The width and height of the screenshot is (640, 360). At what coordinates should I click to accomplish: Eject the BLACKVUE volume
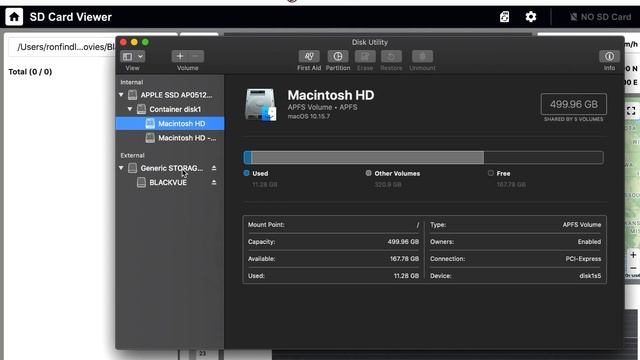click(214, 182)
